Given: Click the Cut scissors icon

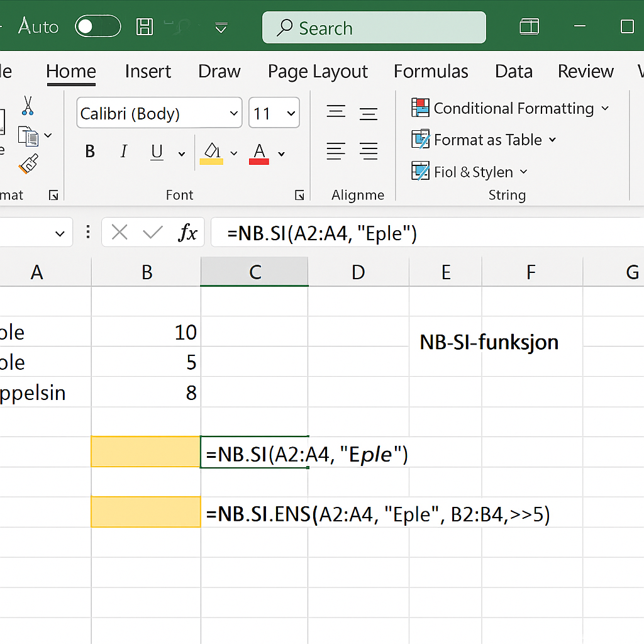Looking at the screenshot, I should 28,106.
